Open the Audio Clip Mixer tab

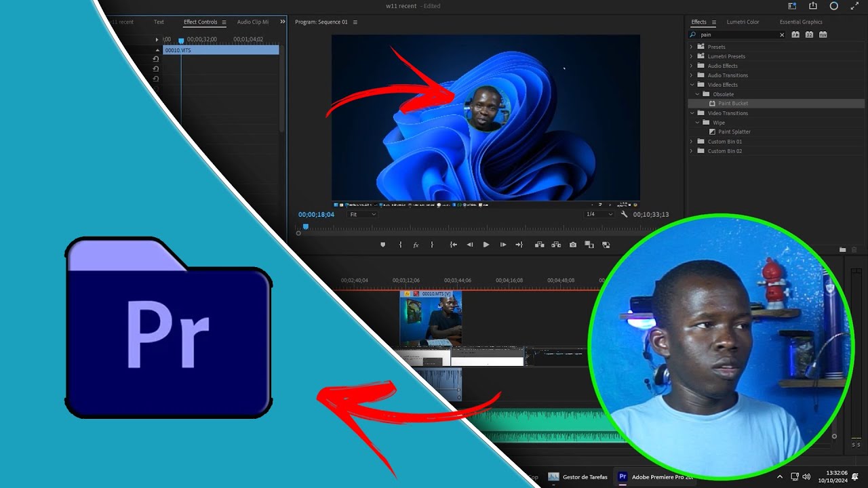click(253, 22)
